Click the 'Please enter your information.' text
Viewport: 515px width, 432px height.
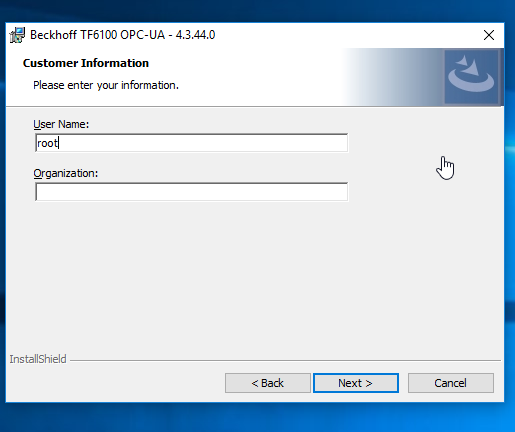(106, 85)
